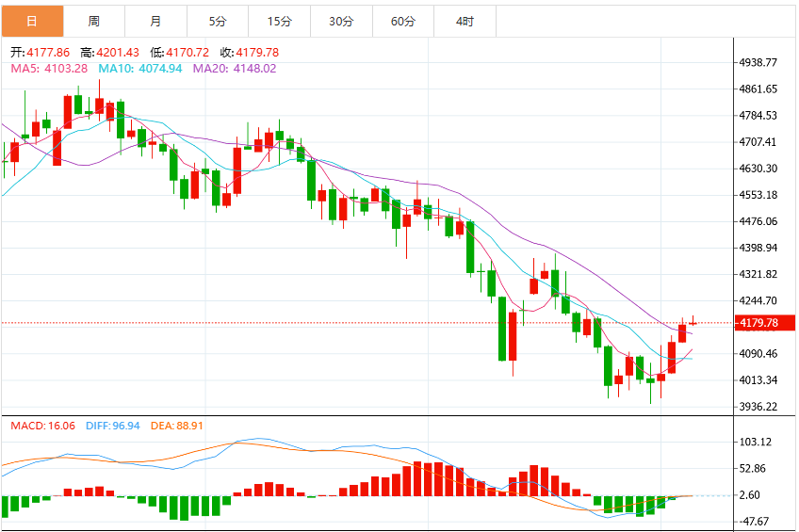Click the 4938.77 price axis label
799x532 pixels.
click(758, 63)
